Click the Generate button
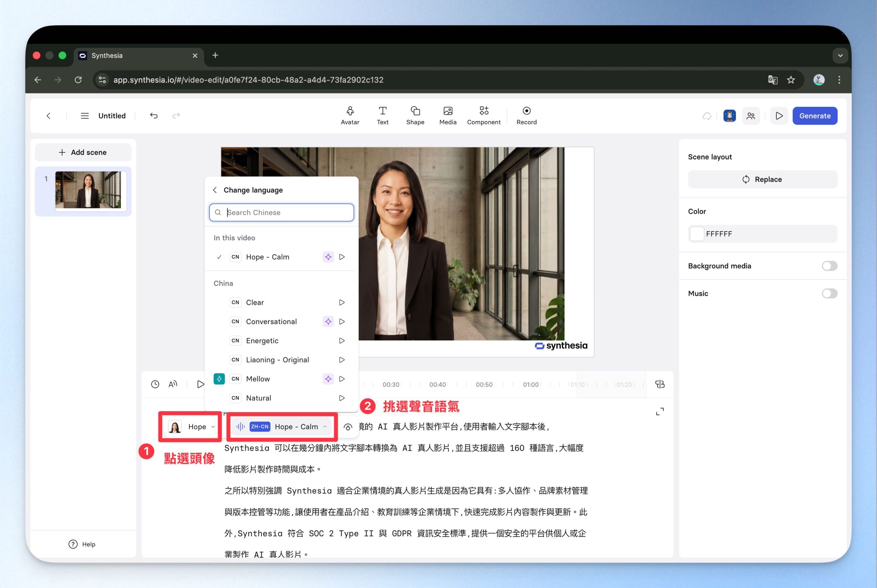 [814, 116]
